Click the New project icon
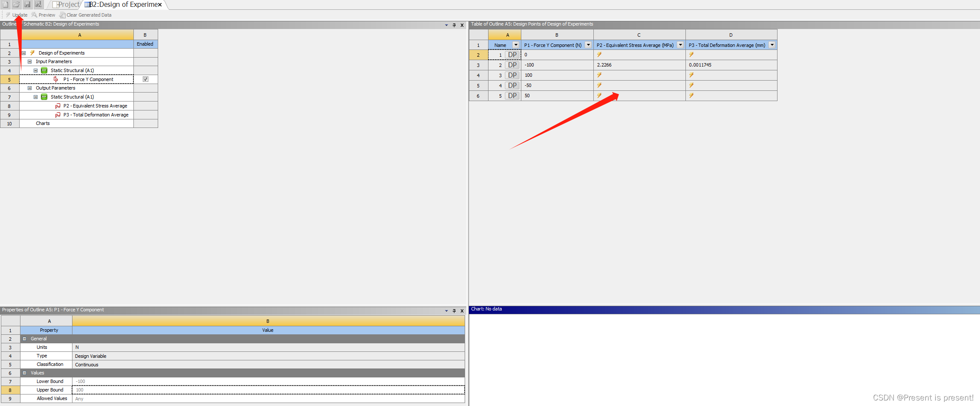 click(x=6, y=4)
